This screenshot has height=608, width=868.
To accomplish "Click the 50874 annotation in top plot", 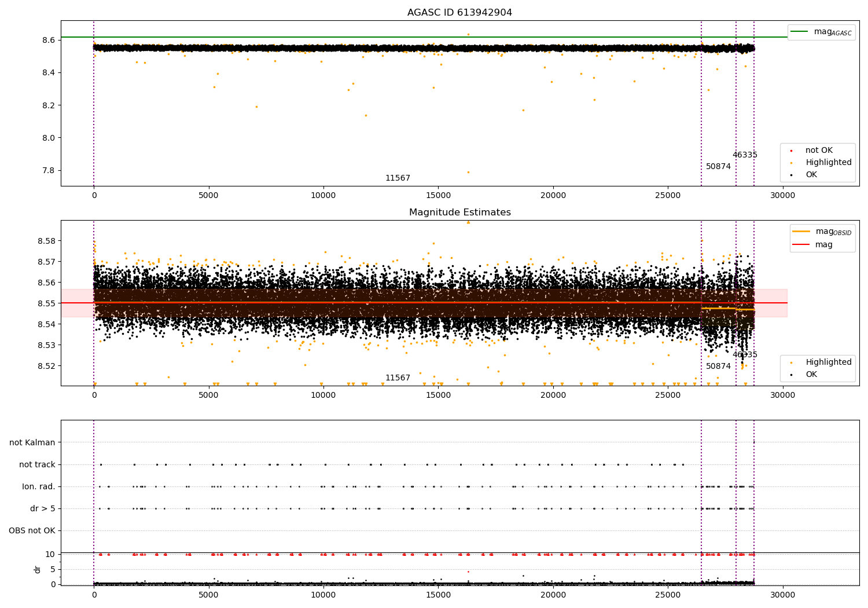I will (718, 167).
